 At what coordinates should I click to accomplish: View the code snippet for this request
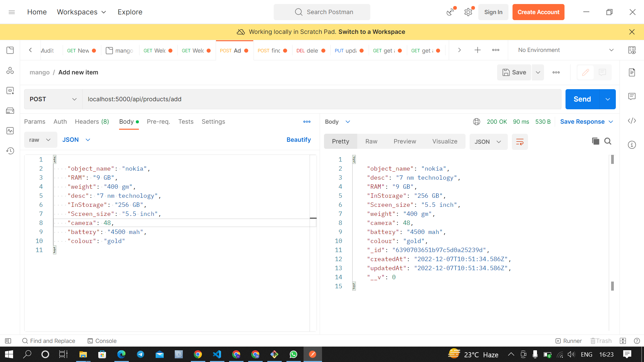(632, 121)
